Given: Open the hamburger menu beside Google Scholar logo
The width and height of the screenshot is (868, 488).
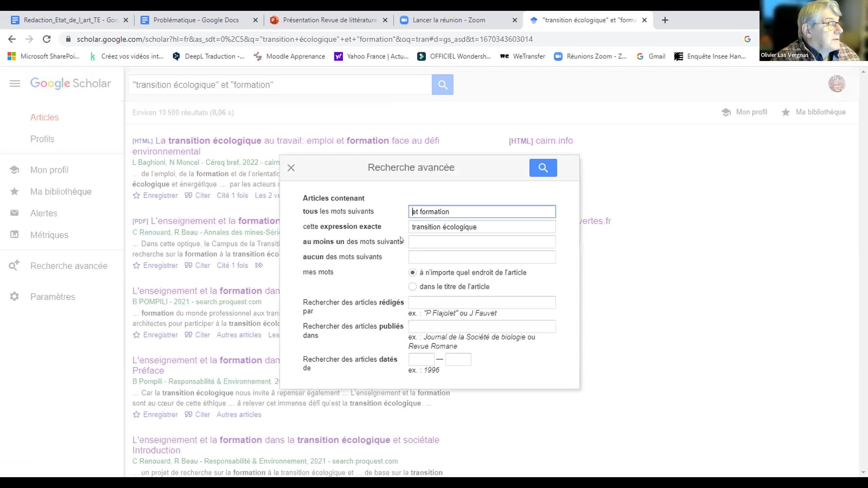Looking at the screenshot, I should pyautogui.click(x=15, y=83).
